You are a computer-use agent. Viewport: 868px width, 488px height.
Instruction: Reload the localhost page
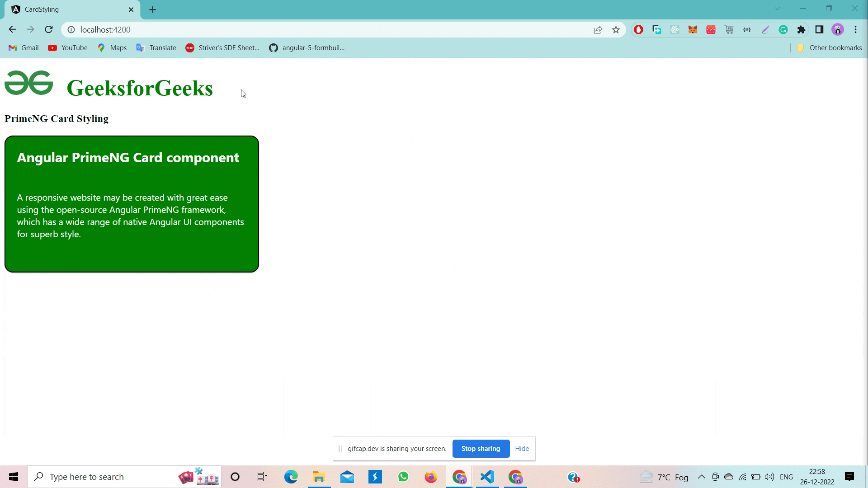coord(49,29)
